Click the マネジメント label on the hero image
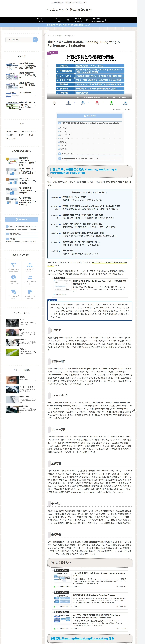Viewport: 145px width, 644px height. tap(53, 52)
